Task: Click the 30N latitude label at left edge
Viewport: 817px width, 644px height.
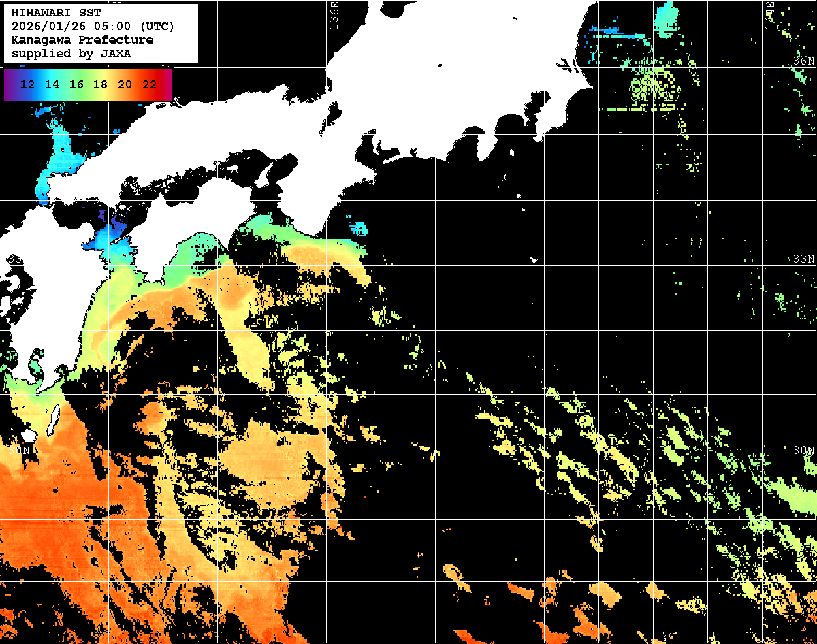Action: (19, 451)
